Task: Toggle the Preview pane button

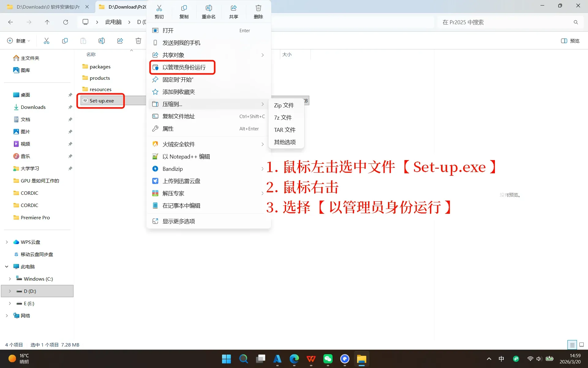Action: click(570, 41)
